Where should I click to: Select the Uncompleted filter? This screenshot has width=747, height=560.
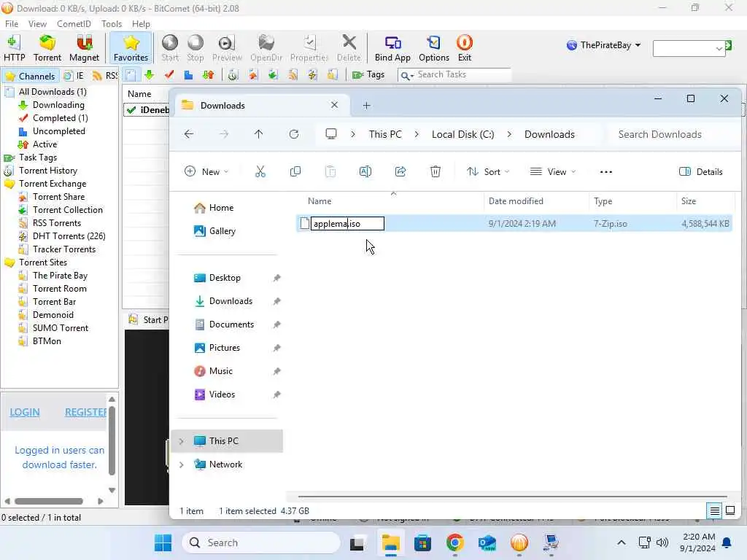tap(58, 131)
